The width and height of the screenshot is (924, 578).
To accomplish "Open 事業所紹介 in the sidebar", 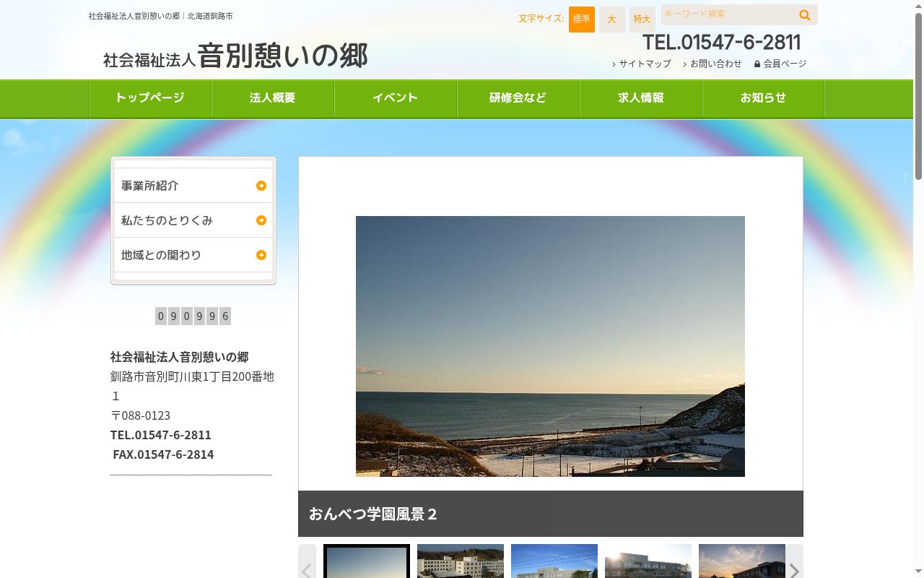I will coord(193,186).
